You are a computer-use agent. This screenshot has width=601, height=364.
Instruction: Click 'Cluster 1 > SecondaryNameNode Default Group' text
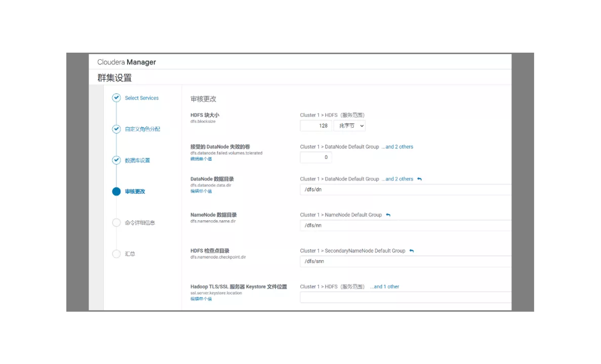(352, 251)
